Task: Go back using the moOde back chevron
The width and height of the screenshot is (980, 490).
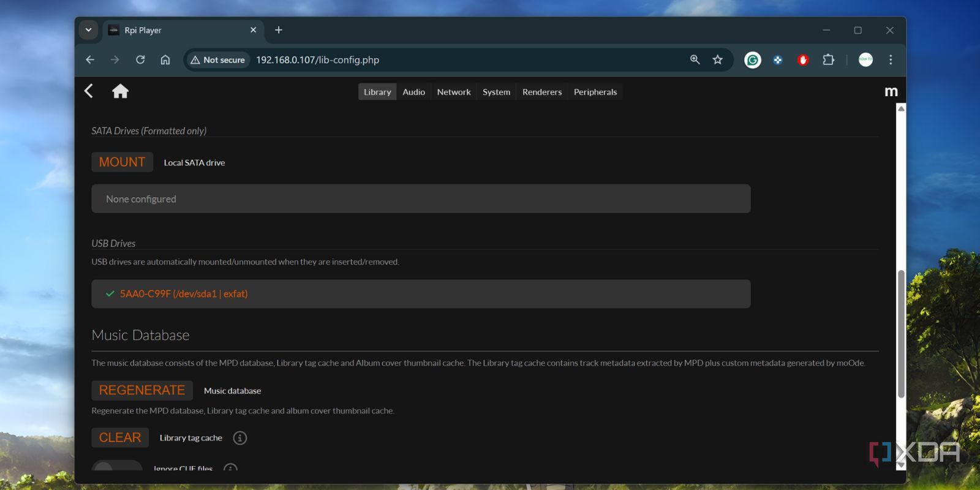Action: click(89, 91)
